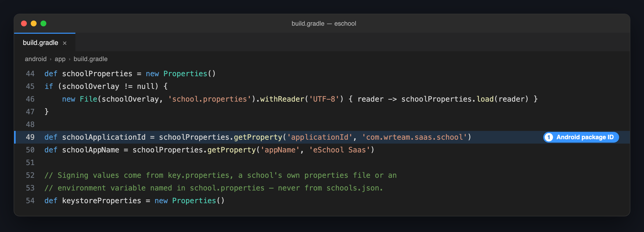
Task: Click line number 50 in gutter
Action: [x=30, y=150]
